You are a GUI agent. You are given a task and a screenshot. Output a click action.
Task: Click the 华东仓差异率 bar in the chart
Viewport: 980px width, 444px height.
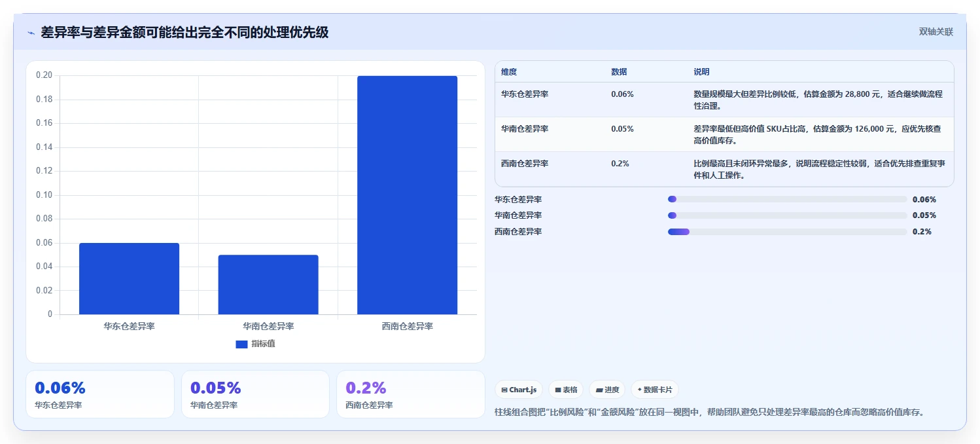tap(129, 279)
